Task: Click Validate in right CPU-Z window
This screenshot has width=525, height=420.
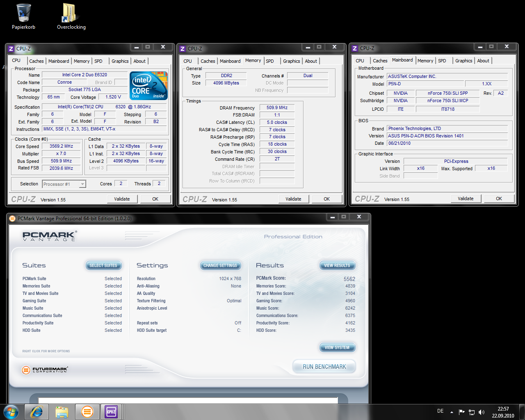Action: 466,199
